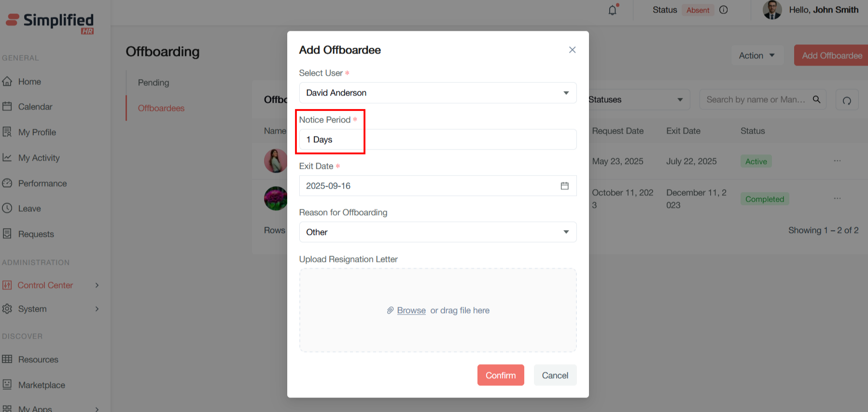The image size is (868, 412).
Task: Open the exit date calendar picker
Action: (x=564, y=186)
